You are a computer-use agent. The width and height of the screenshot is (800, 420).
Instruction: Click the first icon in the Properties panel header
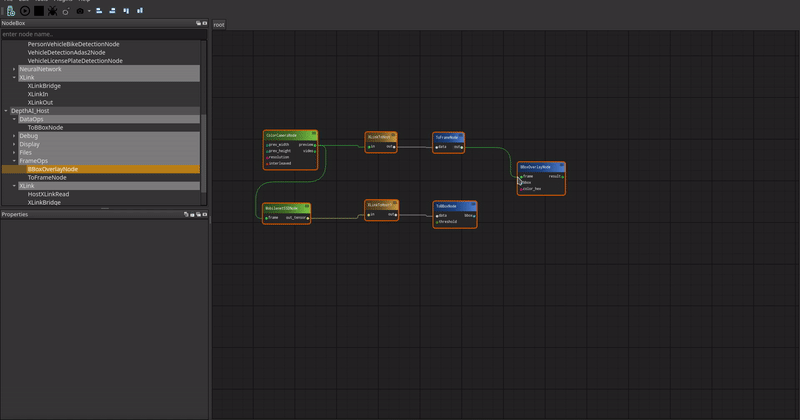click(186, 214)
